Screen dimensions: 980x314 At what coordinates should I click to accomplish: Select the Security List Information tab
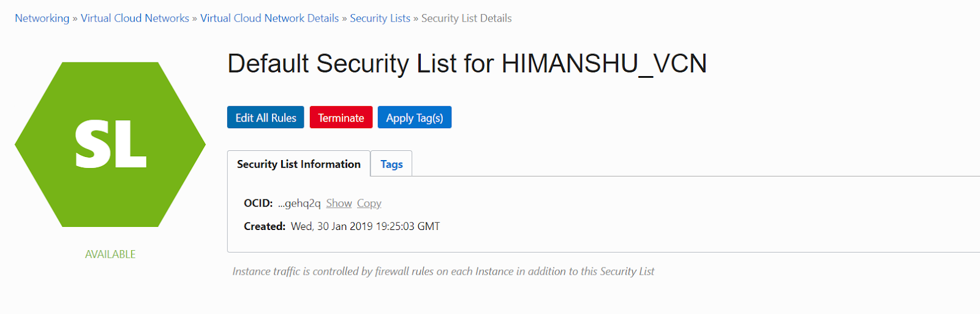point(299,164)
